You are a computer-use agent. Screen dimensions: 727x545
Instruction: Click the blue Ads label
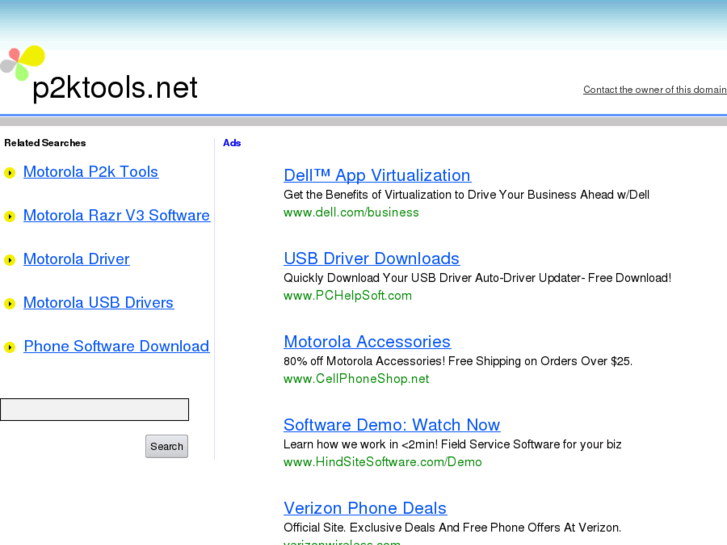(232, 143)
